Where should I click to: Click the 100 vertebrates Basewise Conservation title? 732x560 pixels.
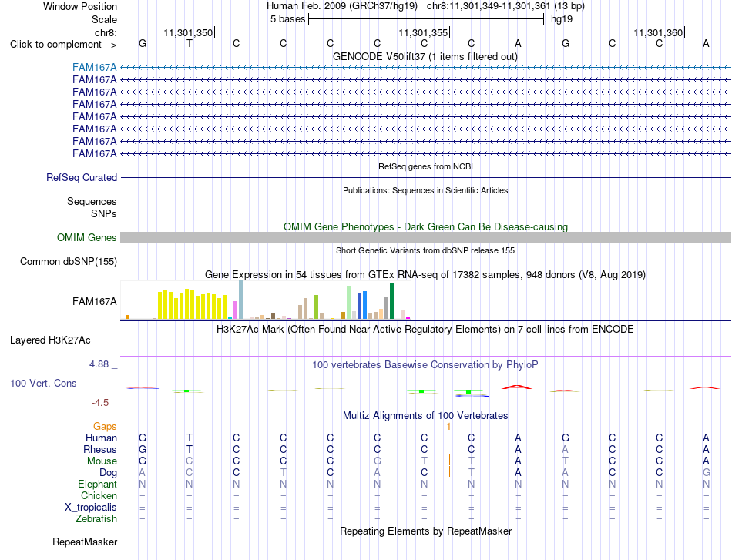pos(425,365)
